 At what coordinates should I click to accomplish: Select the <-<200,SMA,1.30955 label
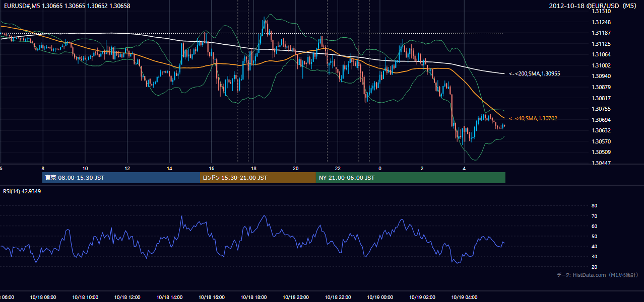[535, 74]
